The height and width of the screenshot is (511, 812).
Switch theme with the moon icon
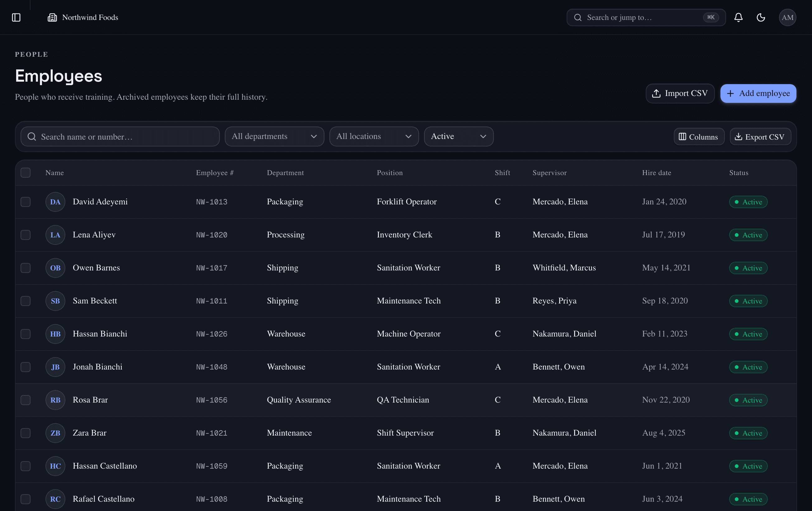tap(761, 17)
